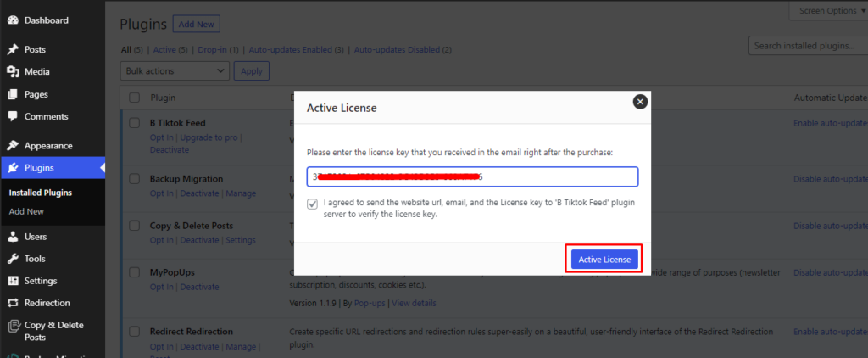Filter by Auto-updates Enabled
The image size is (868, 358).
[291, 50]
